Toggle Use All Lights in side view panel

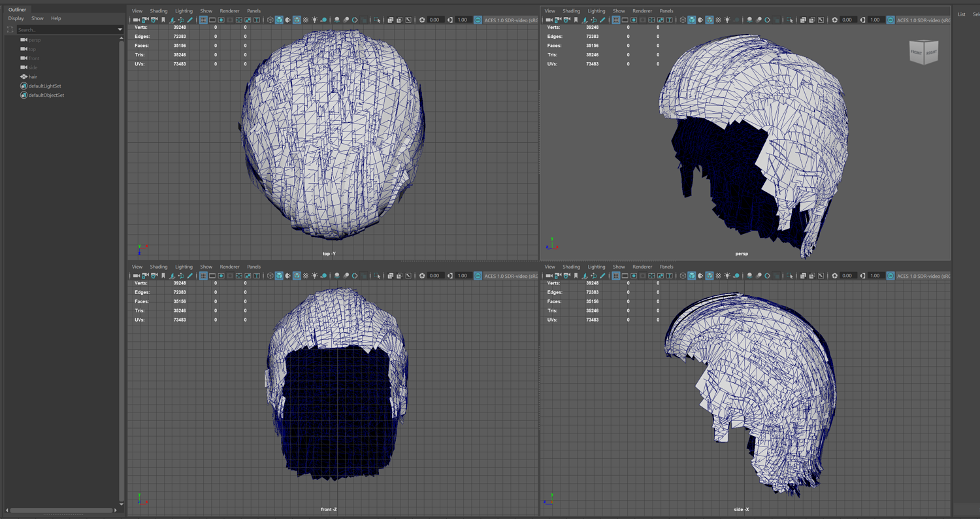727,276
